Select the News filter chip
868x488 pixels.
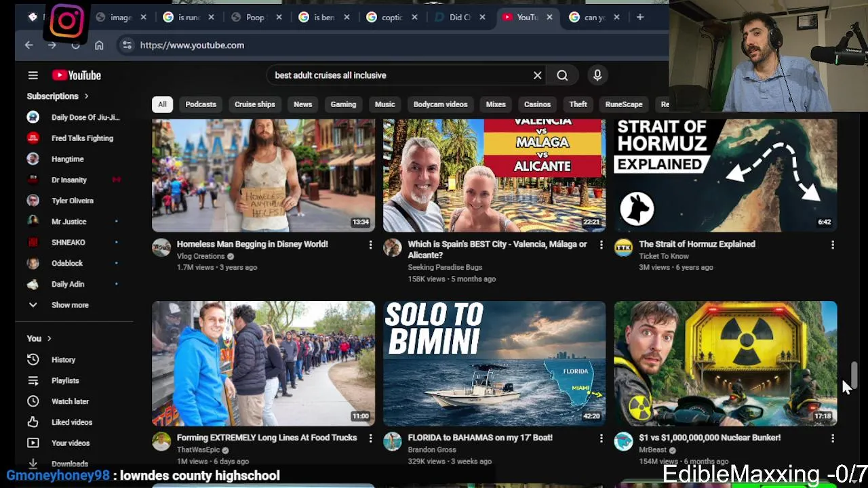coord(302,104)
